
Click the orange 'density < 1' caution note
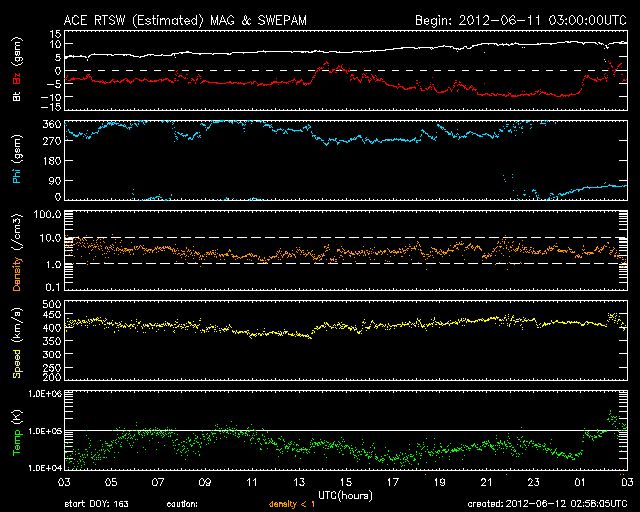click(x=292, y=504)
